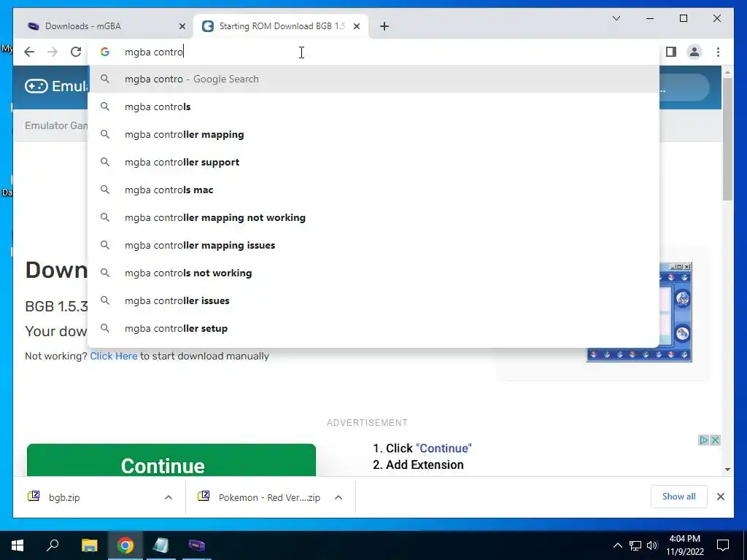Choose 'mgba controller setup' suggestion
Image resolution: width=747 pixels, height=560 pixels.
click(373, 328)
